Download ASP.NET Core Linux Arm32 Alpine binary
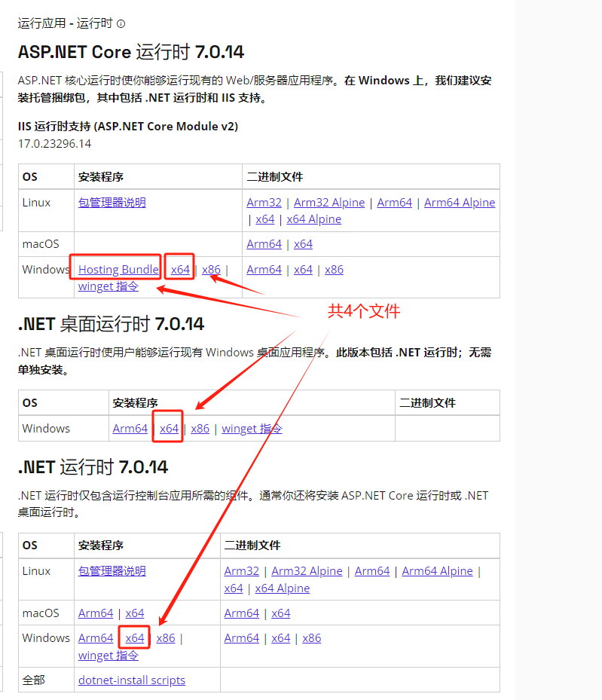This screenshot has width=602, height=700. pyautogui.click(x=329, y=203)
